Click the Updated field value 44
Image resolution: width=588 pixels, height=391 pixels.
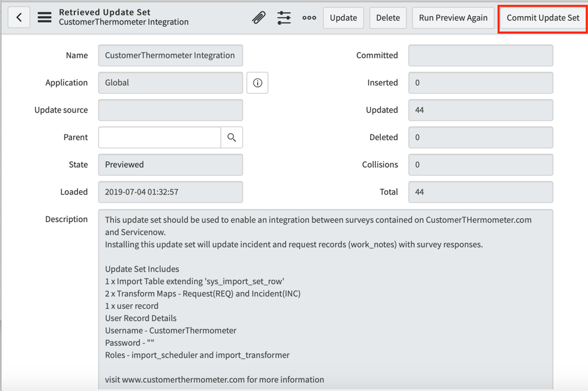pyautogui.click(x=481, y=110)
